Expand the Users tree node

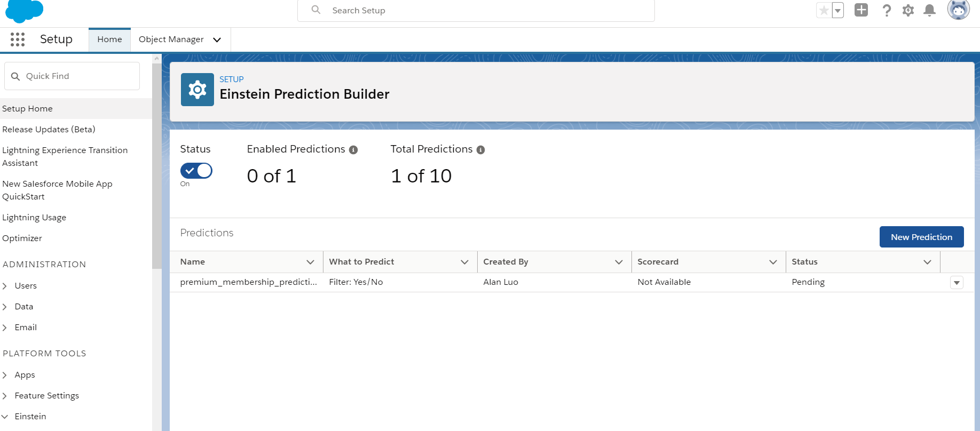(x=5, y=286)
